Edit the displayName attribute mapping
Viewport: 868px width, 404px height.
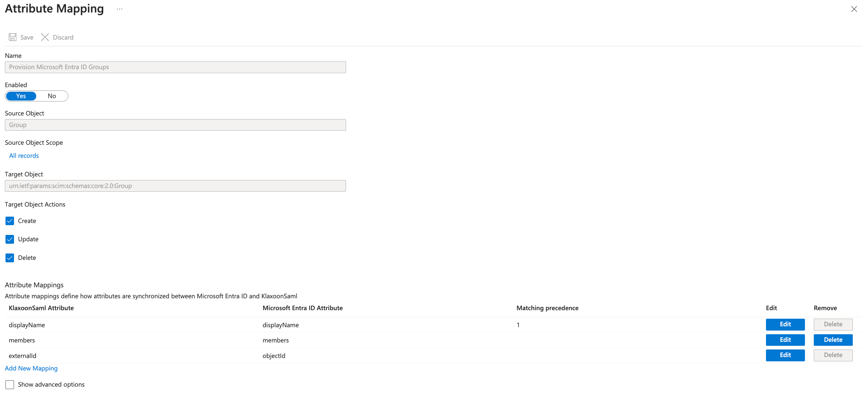click(785, 324)
